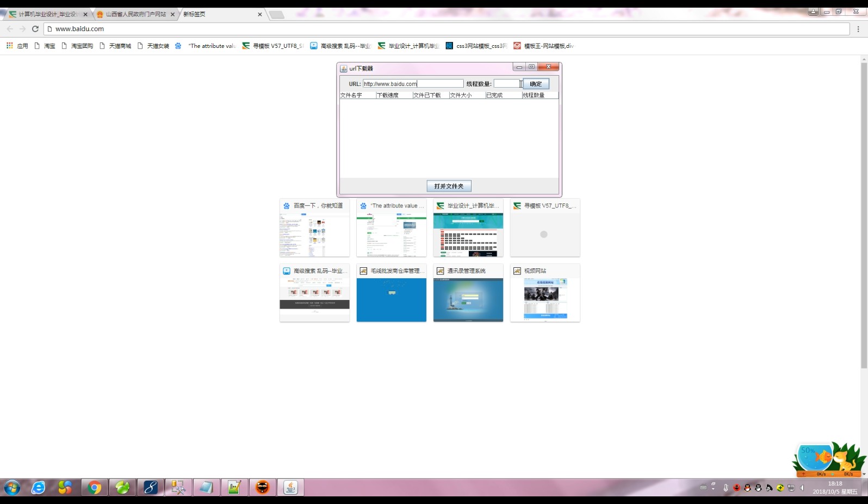Click the 已完成 column header

coord(504,95)
